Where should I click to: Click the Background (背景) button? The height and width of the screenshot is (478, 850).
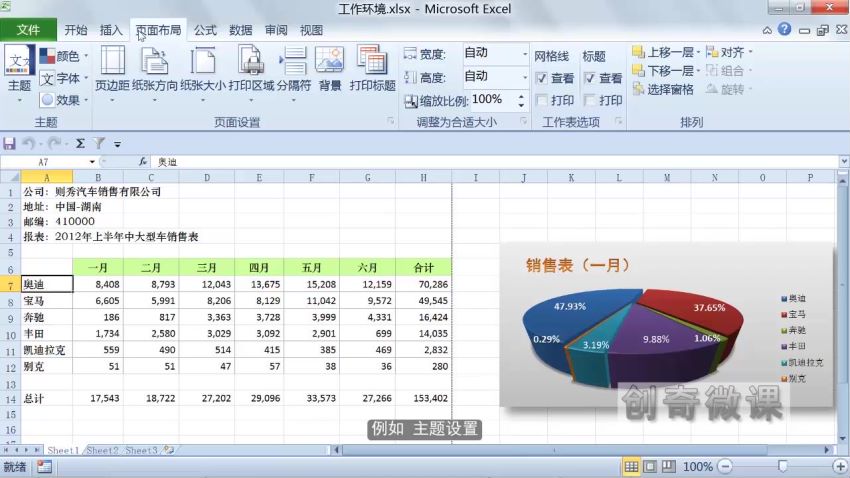click(330, 70)
